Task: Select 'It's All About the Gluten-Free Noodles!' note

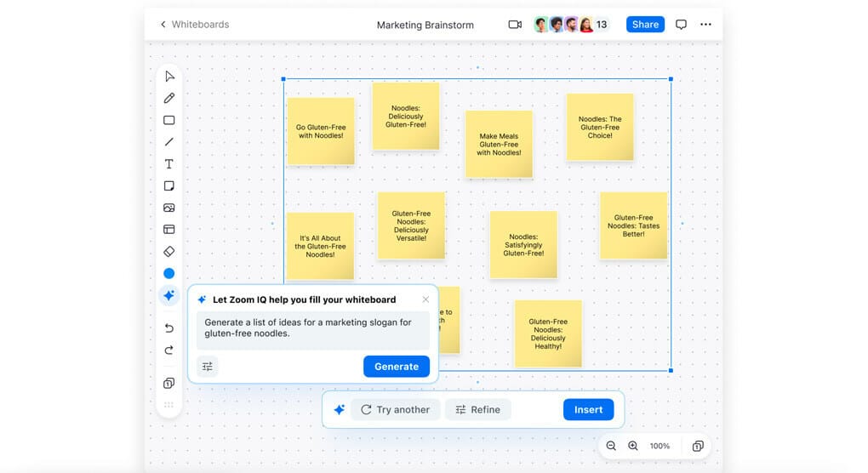Action: tap(321, 246)
